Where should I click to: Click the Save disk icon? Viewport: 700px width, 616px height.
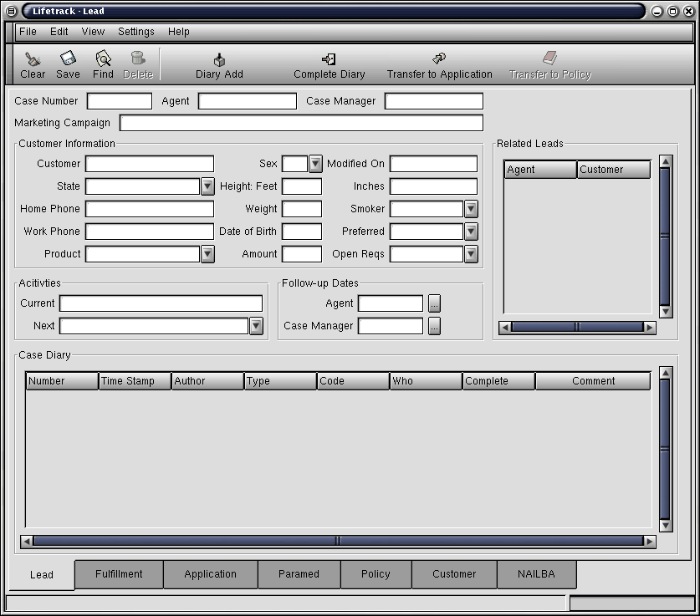click(x=68, y=59)
